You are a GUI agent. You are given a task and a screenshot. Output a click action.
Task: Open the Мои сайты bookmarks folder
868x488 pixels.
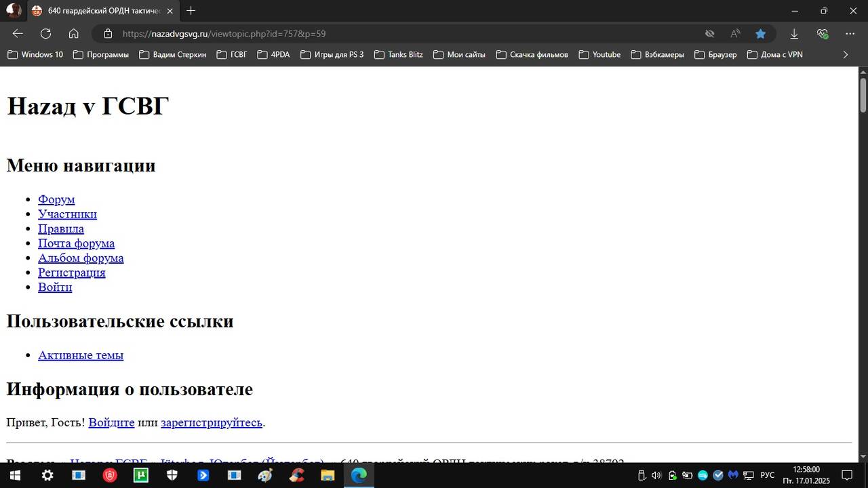click(x=459, y=54)
